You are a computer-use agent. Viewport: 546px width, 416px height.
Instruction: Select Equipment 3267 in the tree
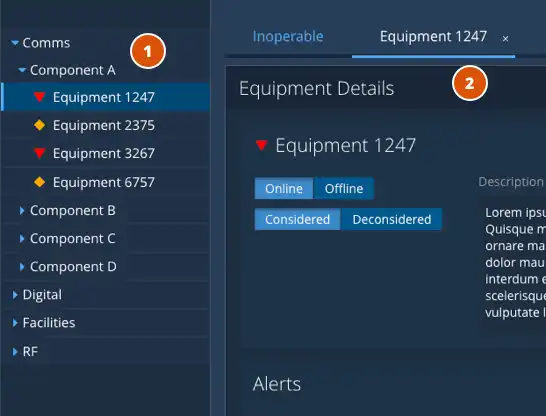coord(106,153)
